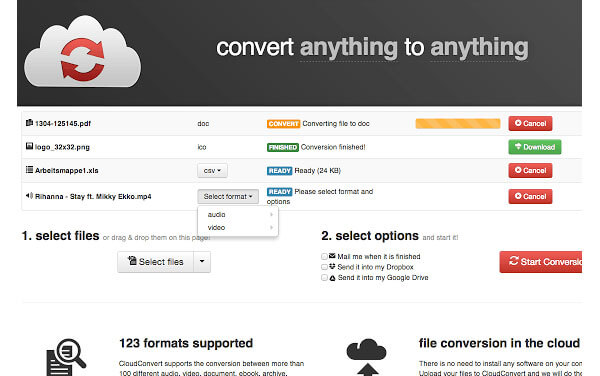The height and width of the screenshot is (376, 600).
Task: Click the 'file conversion in the cloud' heading
Action: pyautogui.click(x=499, y=343)
